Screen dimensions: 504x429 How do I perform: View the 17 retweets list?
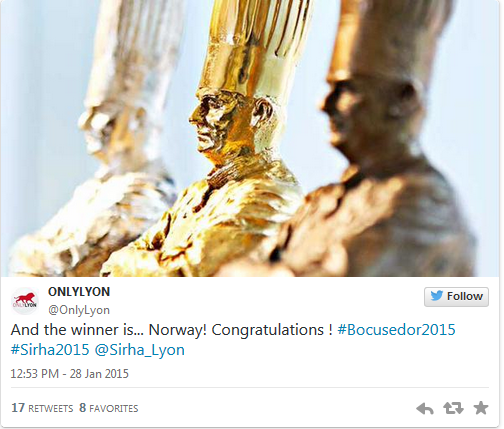42,408
